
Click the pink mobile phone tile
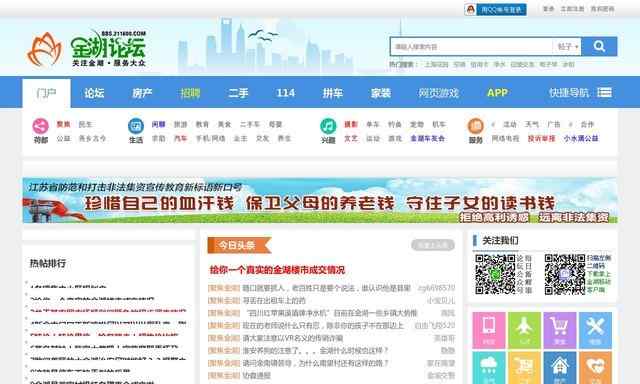[x=489, y=331]
